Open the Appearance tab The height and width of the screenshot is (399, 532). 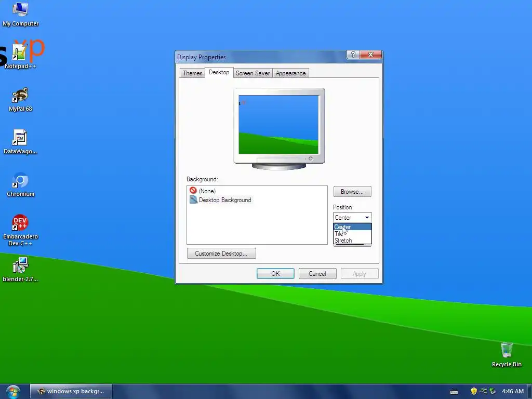290,73
